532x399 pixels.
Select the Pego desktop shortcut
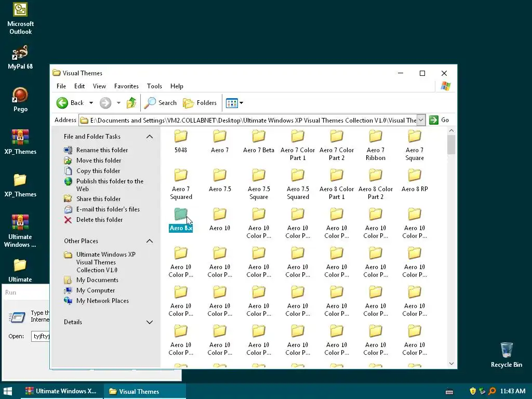[x=20, y=100]
